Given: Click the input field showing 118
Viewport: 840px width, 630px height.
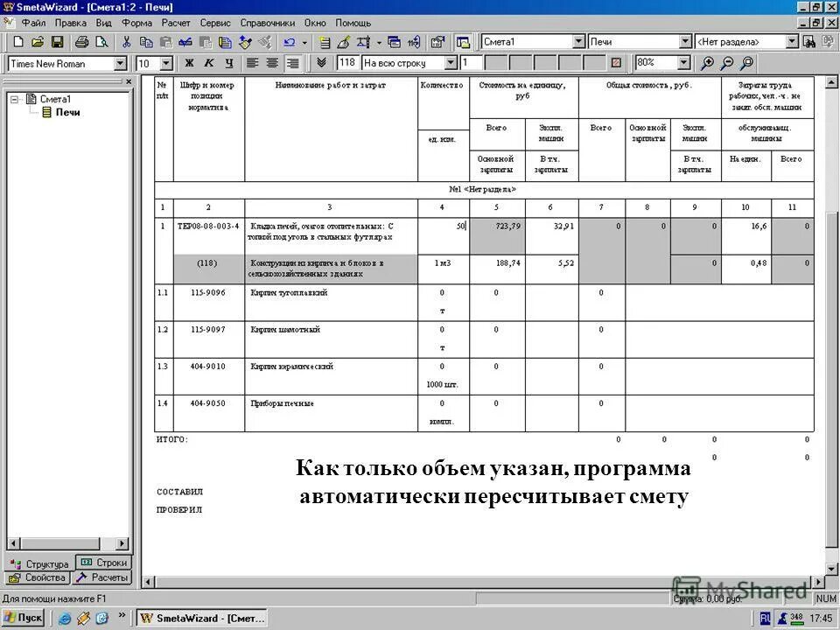Looking at the screenshot, I should pos(347,63).
